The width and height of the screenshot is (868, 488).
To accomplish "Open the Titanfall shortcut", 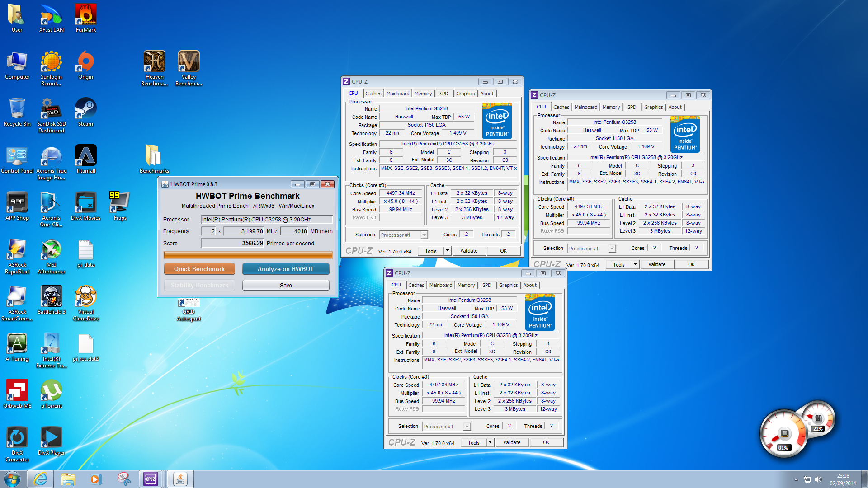I will tap(86, 159).
